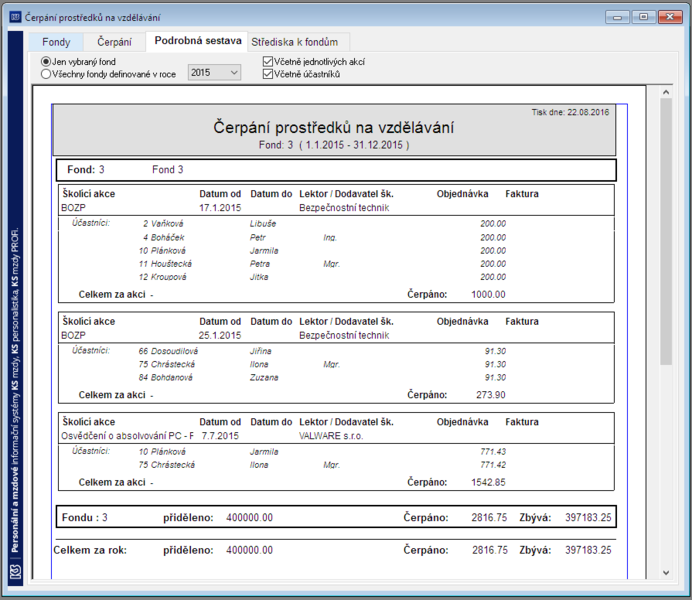Click the KS logo icon at sidebar bottom
Image resolution: width=692 pixels, height=600 pixels.
(15, 573)
